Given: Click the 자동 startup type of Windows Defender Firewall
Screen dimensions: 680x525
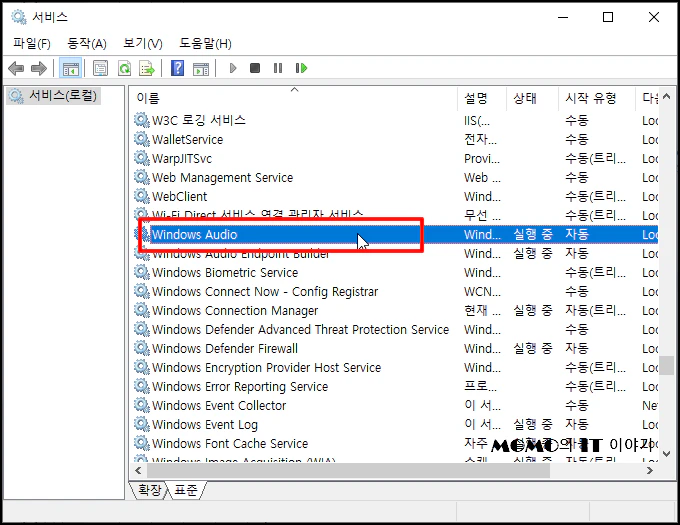Looking at the screenshot, I should 577,349.
